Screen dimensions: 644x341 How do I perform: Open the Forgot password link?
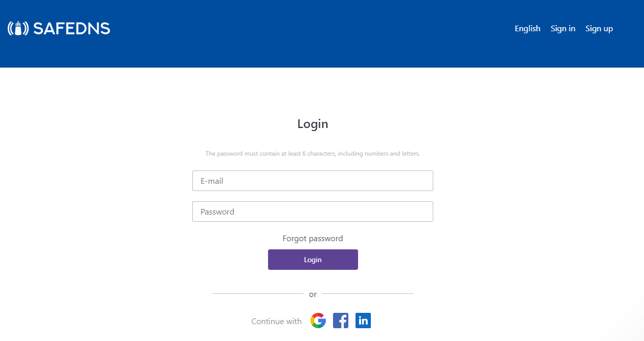pos(313,239)
